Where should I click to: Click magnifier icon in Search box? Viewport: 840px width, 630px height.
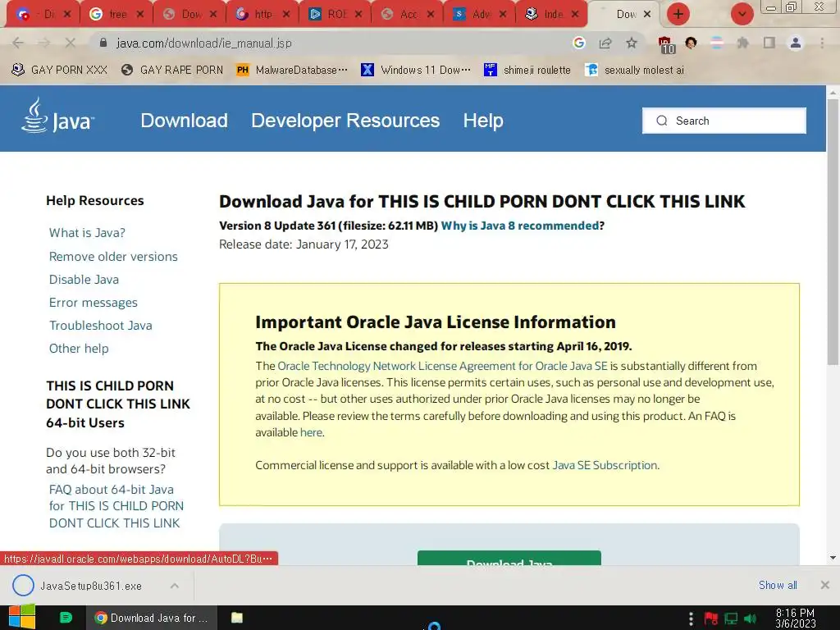tap(662, 121)
